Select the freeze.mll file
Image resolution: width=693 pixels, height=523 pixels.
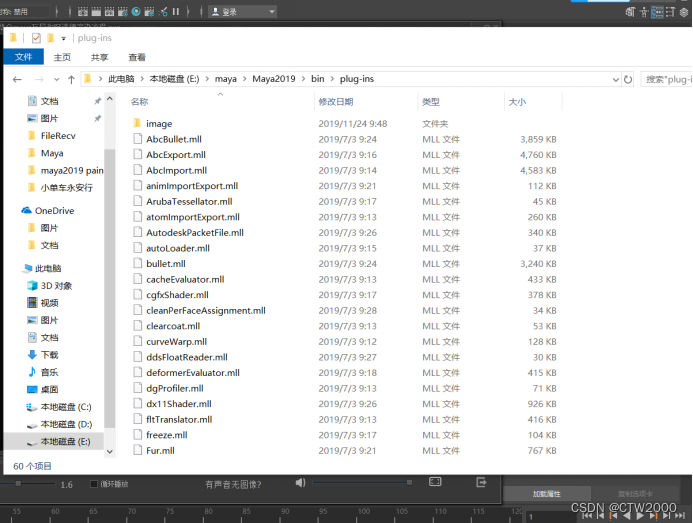pyautogui.click(x=167, y=435)
